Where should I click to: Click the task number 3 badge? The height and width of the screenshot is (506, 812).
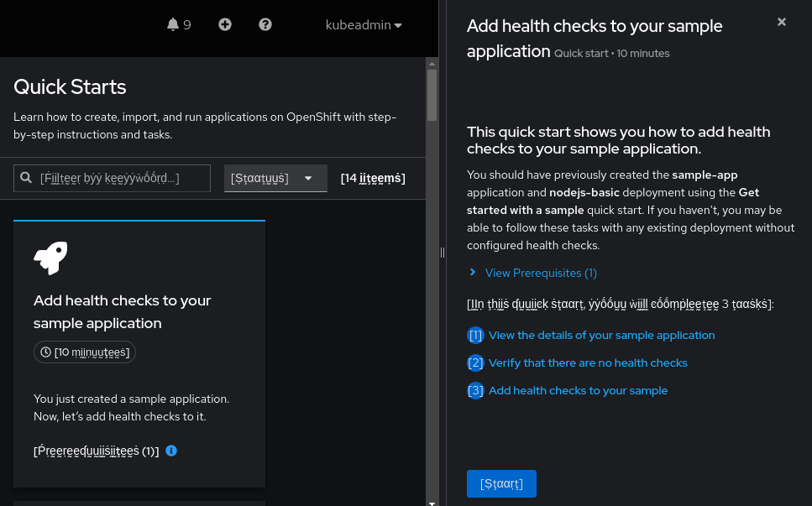(475, 391)
